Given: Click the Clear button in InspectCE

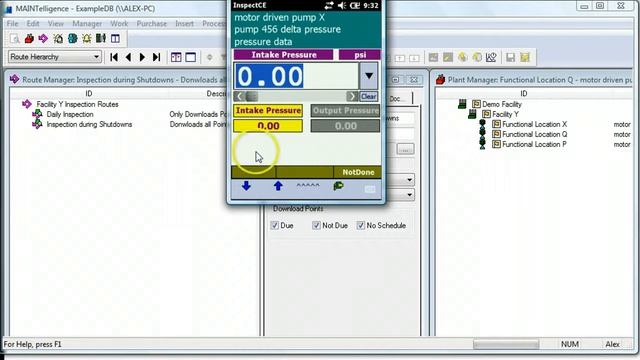Looking at the screenshot, I should click(x=369, y=96).
